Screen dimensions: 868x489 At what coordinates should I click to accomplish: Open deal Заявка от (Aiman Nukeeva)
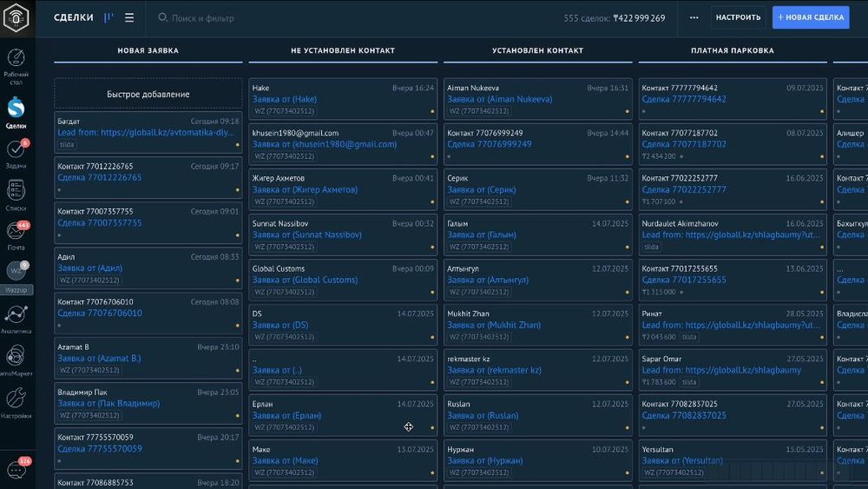coord(500,99)
